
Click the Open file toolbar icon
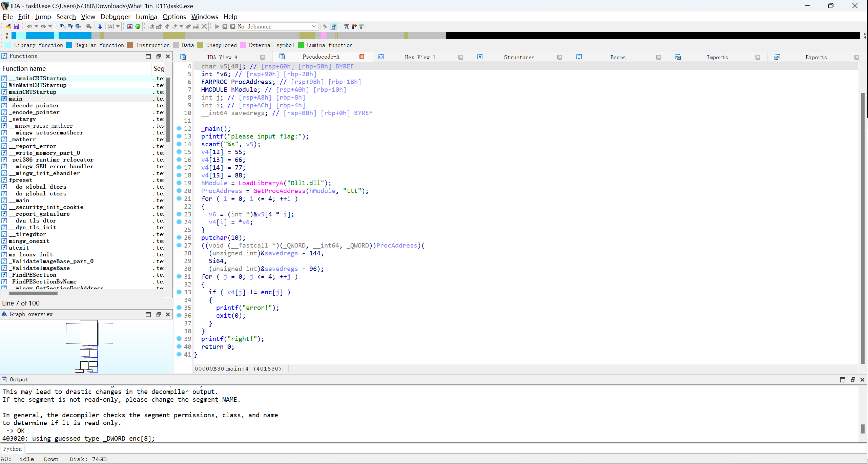8,26
